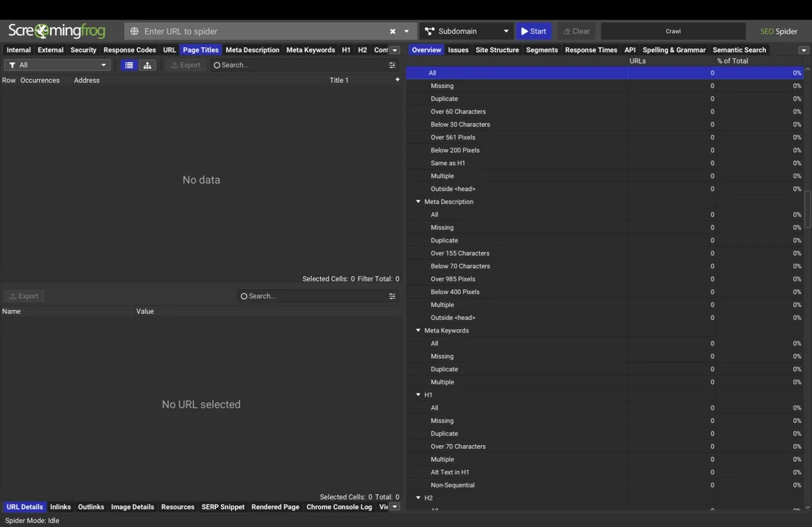The width and height of the screenshot is (812, 527).
Task: Add a column with the plus icon
Action: (x=398, y=80)
